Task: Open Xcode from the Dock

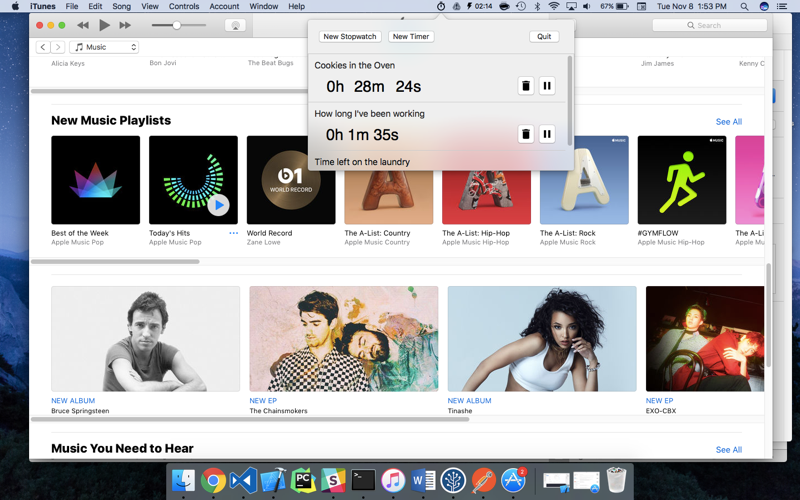Action: pyautogui.click(x=273, y=480)
